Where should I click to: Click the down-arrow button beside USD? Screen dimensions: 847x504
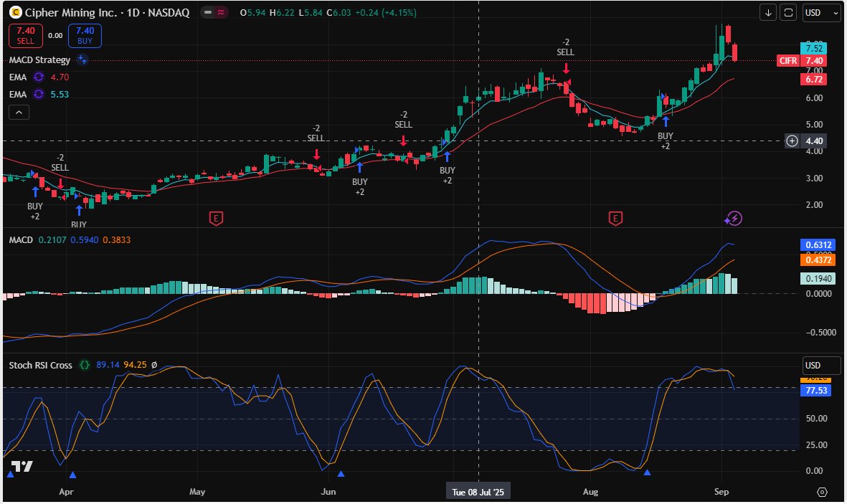point(767,12)
